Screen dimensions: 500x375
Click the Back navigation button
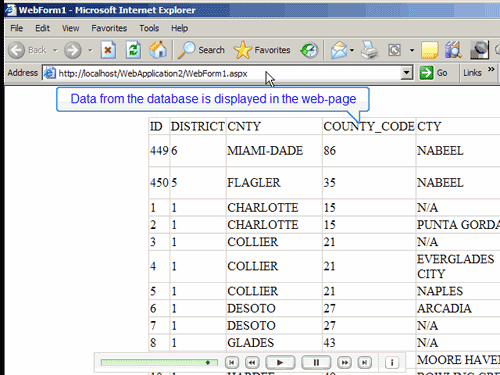tap(27, 50)
